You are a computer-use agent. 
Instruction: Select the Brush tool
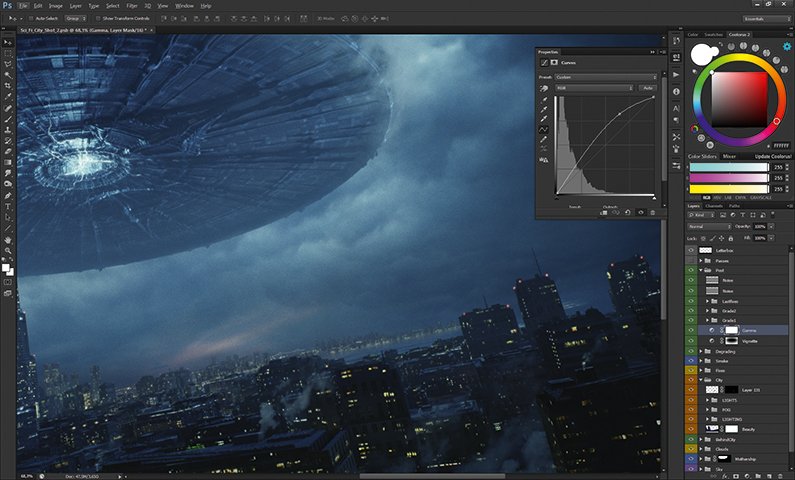[x=8, y=119]
